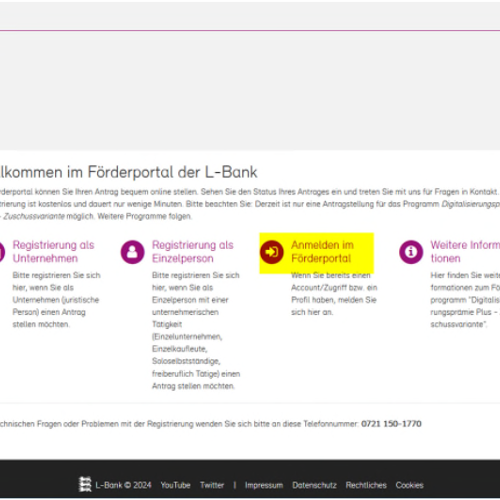
Task: Open the Rechtliches footer link
Action: point(366,485)
